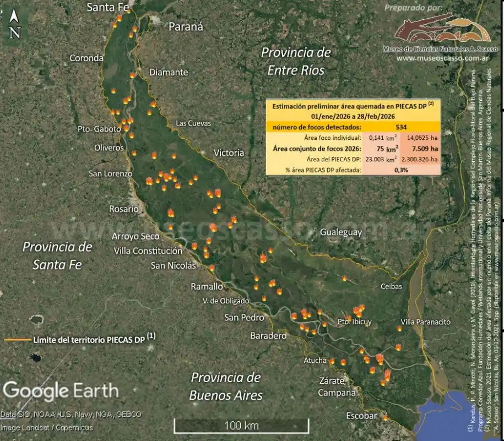Click the 'Escobar' label

(x=361, y=416)
